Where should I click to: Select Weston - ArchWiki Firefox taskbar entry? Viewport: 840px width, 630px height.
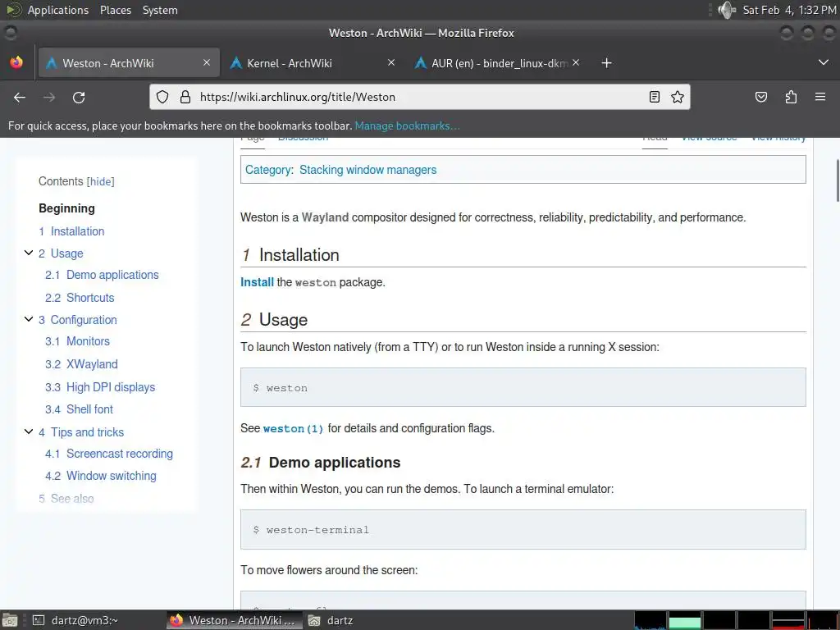tap(232, 620)
